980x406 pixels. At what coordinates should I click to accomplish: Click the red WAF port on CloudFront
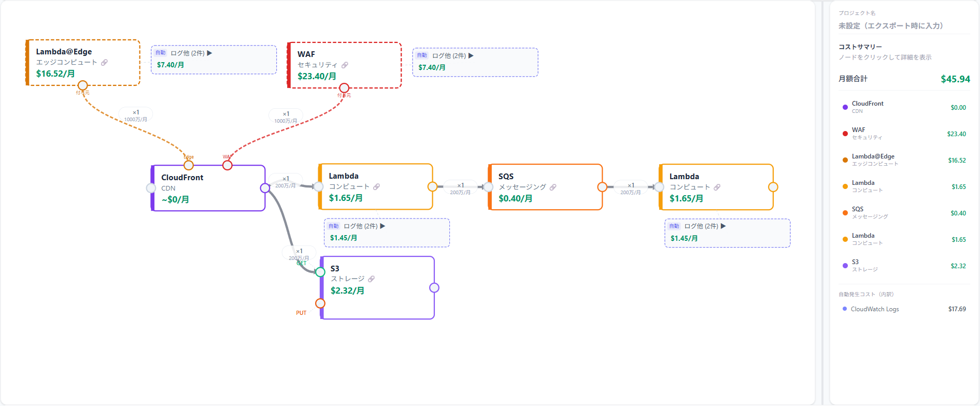pyautogui.click(x=228, y=165)
